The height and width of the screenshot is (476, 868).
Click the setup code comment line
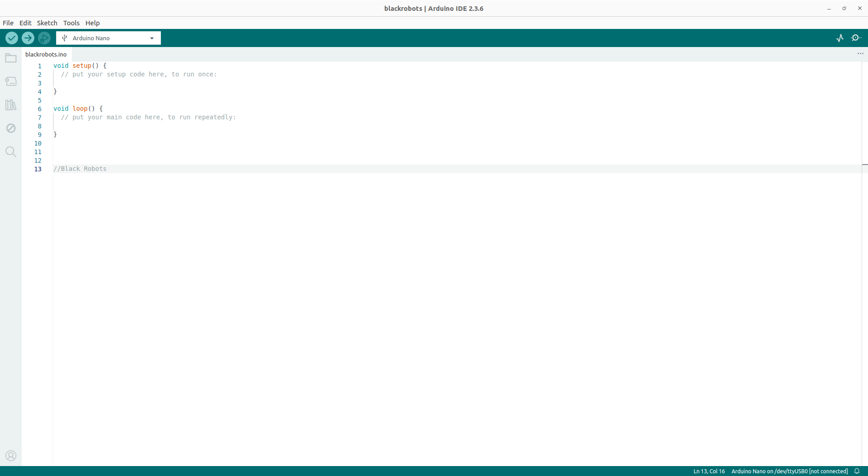point(139,74)
